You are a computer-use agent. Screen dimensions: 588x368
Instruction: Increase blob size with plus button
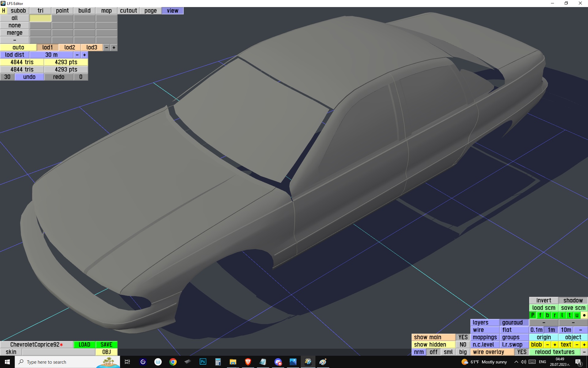(x=555, y=345)
